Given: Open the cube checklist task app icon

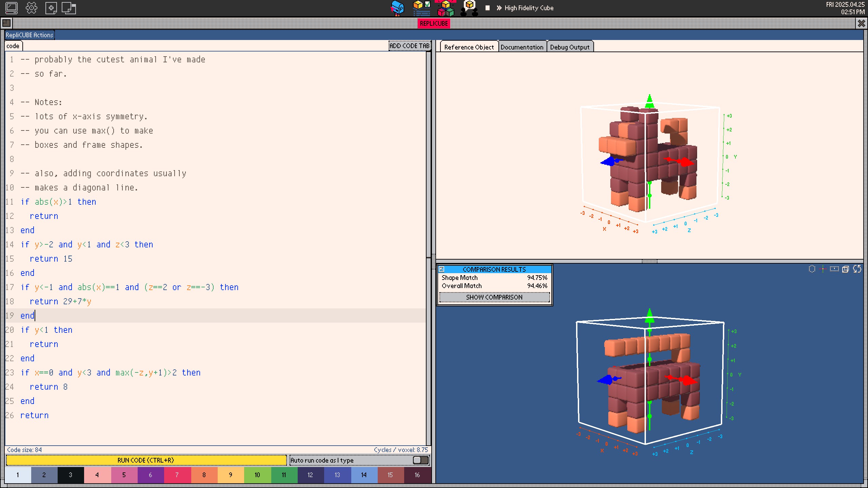Looking at the screenshot, I should tap(421, 8).
